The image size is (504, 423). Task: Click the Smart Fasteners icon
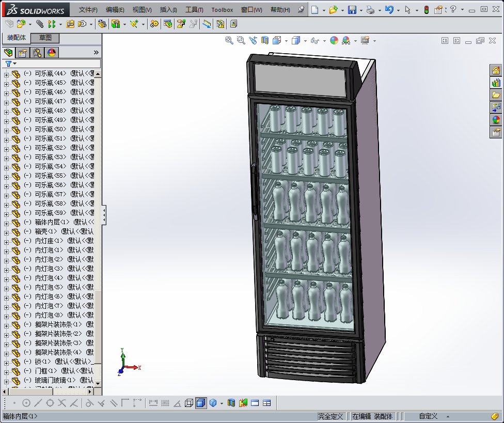pyautogui.click(x=70, y=24)
